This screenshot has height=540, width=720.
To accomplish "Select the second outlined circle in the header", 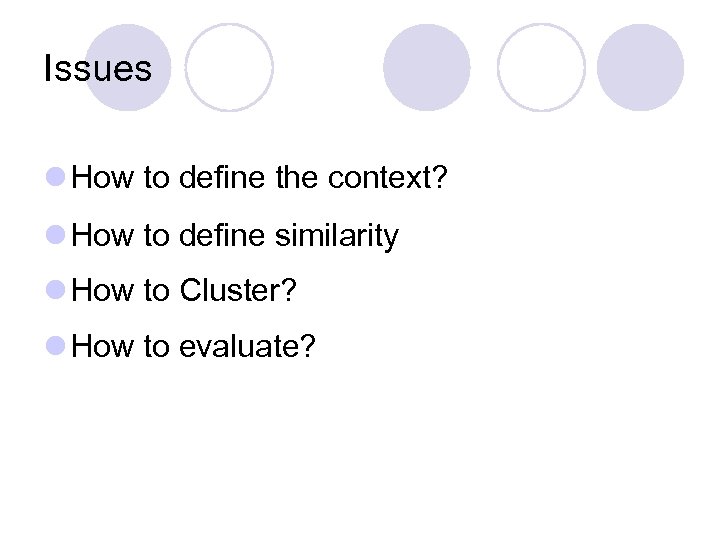I will 541,67.
